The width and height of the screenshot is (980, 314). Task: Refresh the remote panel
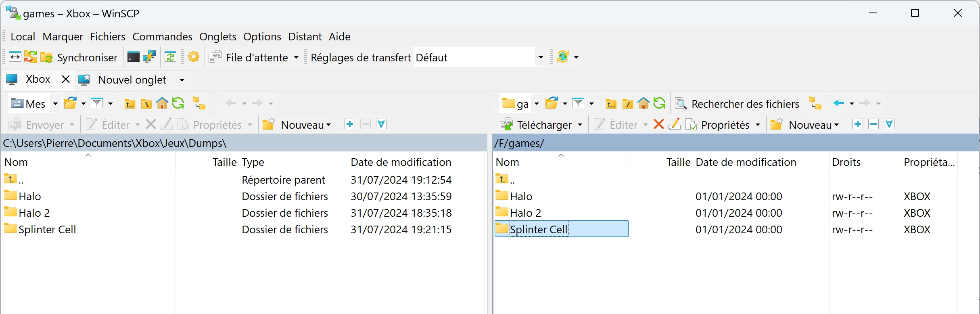click(659, 104)
